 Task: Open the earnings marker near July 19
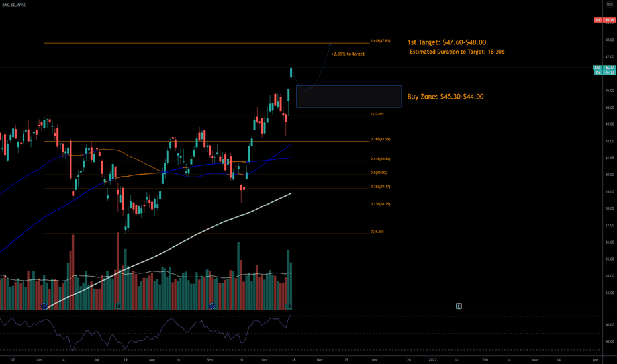click(x=118, y=306)
